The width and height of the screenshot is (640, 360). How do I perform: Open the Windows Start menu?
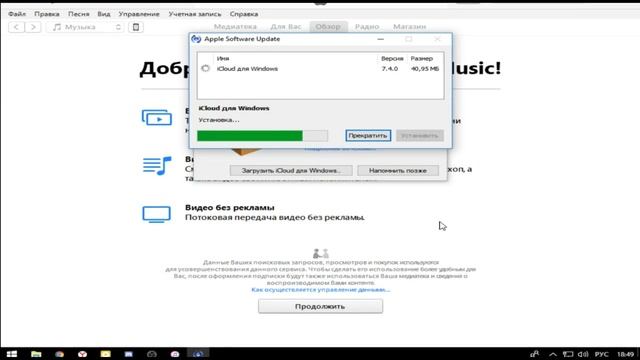pyautogui.click(x=11, y=354)
